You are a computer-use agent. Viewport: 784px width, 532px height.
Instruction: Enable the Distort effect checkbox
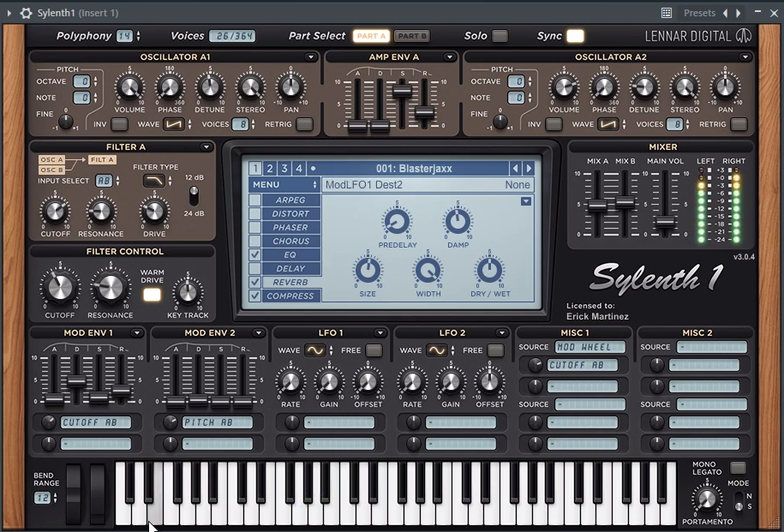[255, 213]
